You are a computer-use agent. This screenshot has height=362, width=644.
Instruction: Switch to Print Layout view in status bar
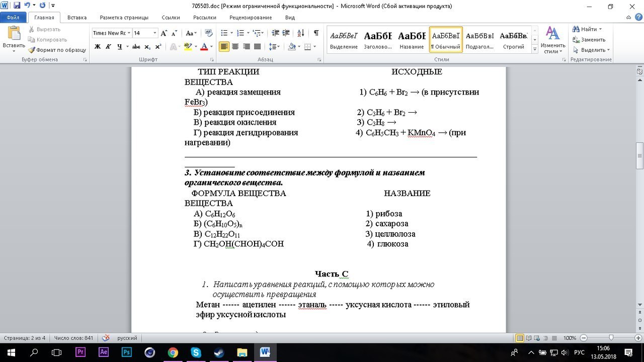tap(520, 338)
